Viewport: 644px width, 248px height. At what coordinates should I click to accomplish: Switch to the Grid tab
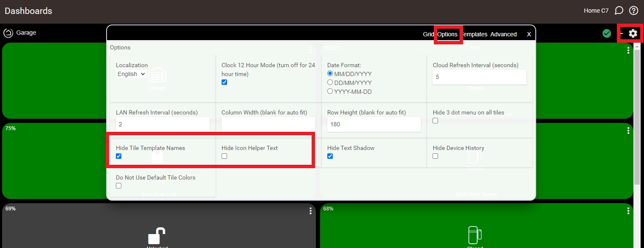[x=428, y=34]
